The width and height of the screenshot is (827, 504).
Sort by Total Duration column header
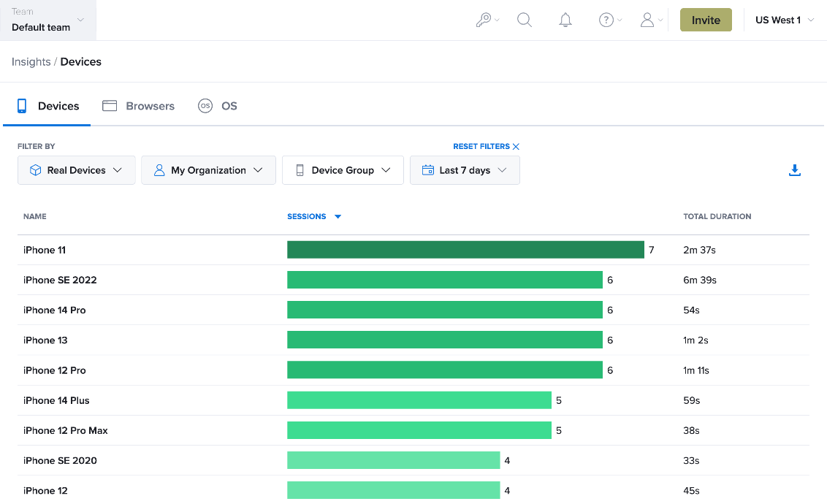point(717,217)
